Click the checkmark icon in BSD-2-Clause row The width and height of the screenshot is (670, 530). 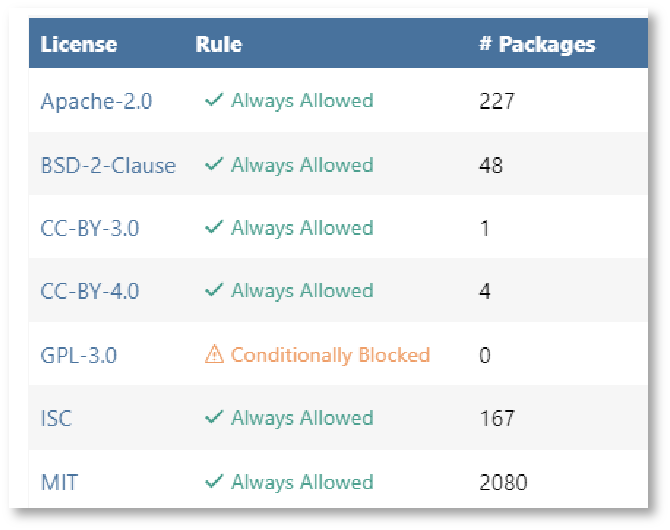pyautogui.click(x=213, y=165)
